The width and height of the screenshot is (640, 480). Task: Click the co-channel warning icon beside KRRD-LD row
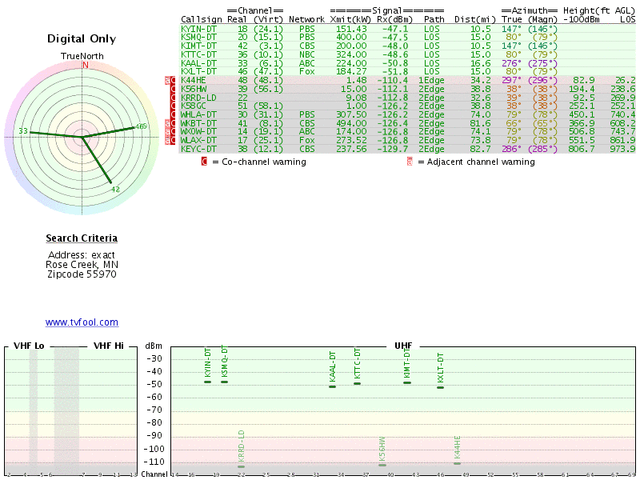point(173,98)
